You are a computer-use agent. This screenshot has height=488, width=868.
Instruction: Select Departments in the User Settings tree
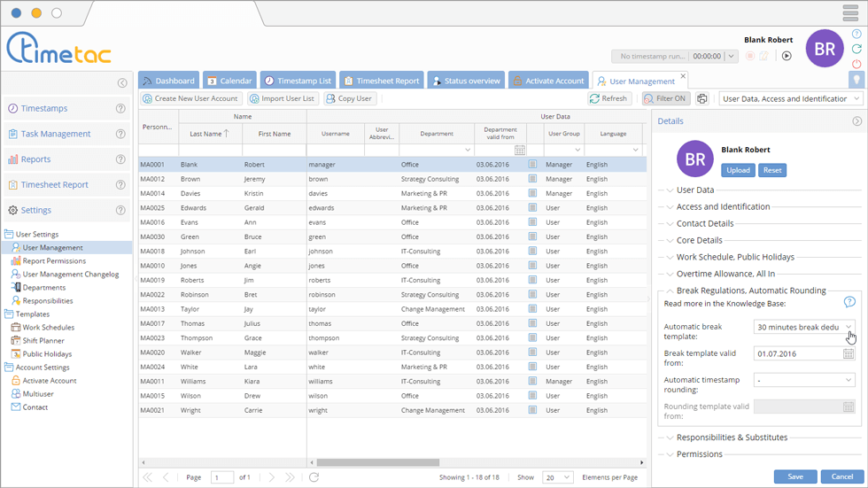point(43,288)
